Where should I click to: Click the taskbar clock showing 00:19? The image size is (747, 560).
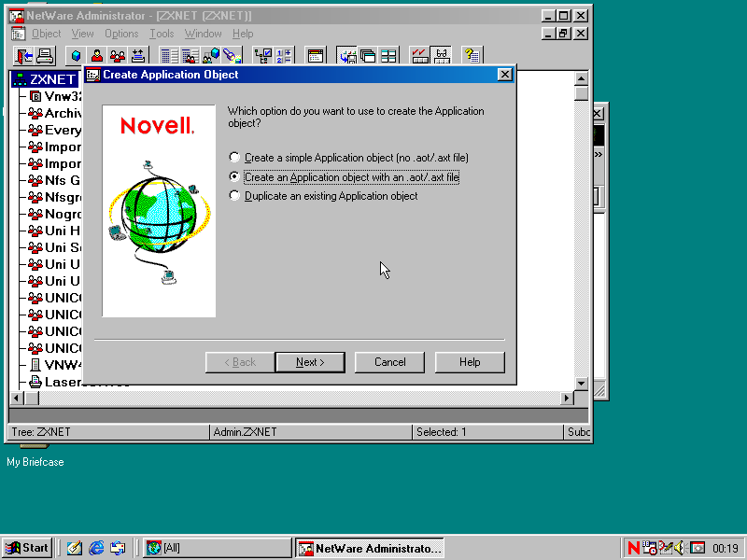pyautogui.click(x=726, y=549)
